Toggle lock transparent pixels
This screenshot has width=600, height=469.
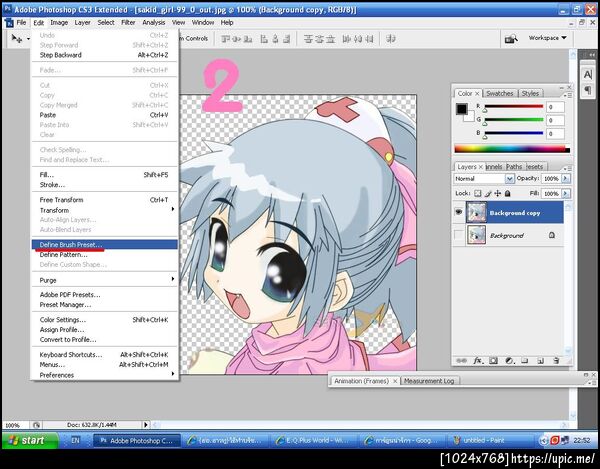pyautogui.click(x=478, y=194)
